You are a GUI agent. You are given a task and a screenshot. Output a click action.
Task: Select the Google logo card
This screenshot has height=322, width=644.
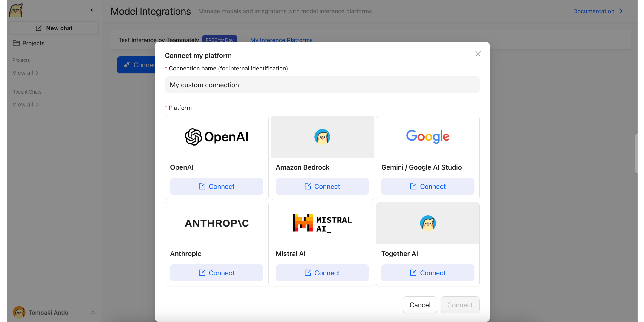point(427,137)
